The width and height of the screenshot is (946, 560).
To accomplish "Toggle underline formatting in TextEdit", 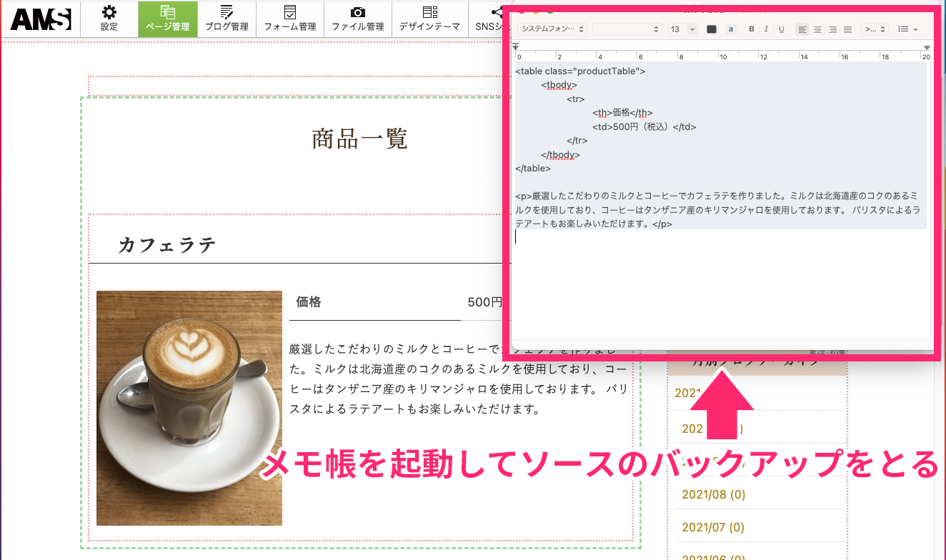I will [x=781, y=29].
